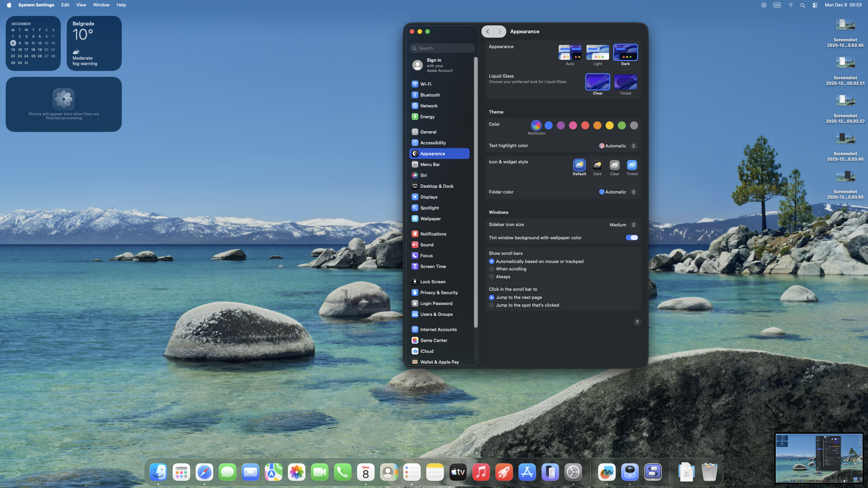
Task: Pick the purple accent color swatch
Action: pyautogui.click(x=561, y=125)
